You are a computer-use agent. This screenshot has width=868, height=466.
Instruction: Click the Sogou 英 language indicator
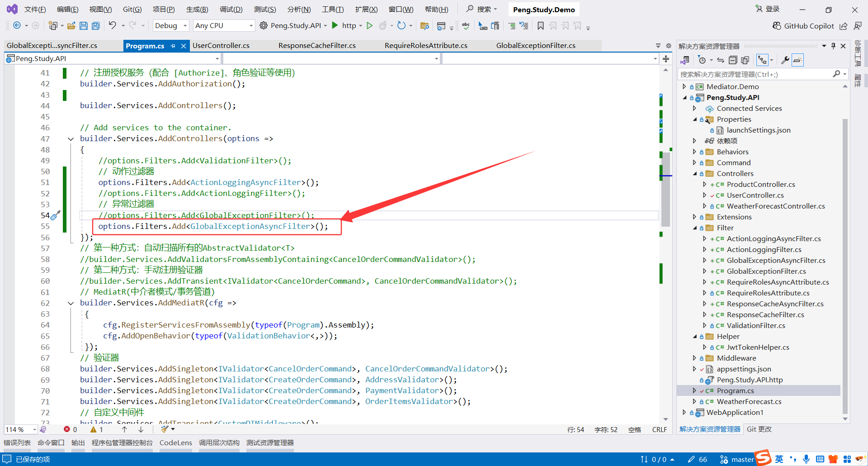click(779, 459)
